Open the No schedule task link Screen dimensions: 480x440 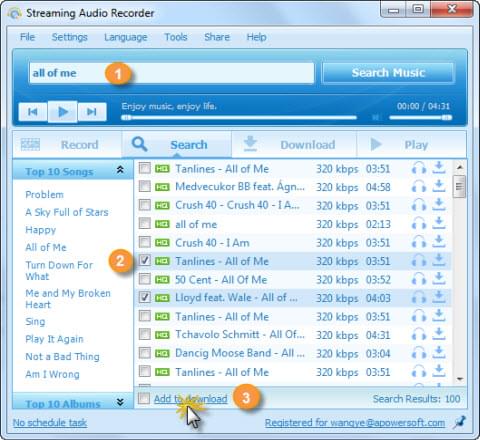click(50, 423)
